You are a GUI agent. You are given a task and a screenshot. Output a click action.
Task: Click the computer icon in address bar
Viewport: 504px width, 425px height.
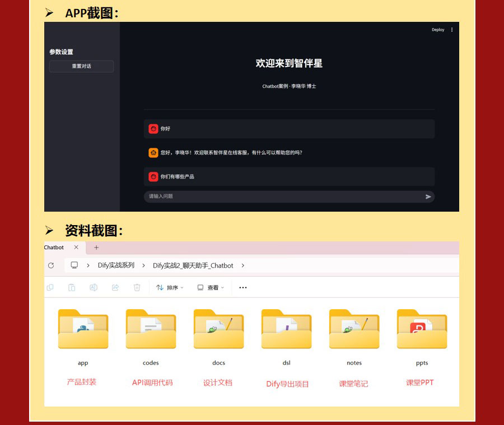point(74,265)
